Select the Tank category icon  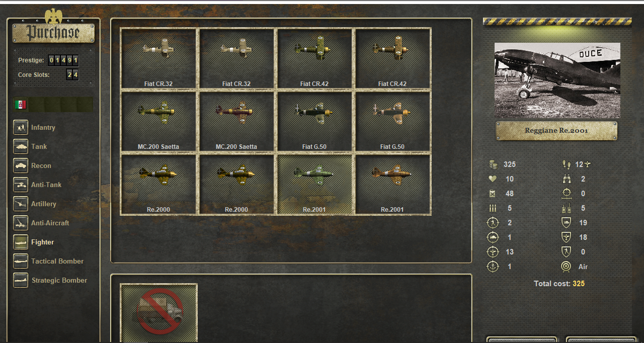click(x=21, y=146)
